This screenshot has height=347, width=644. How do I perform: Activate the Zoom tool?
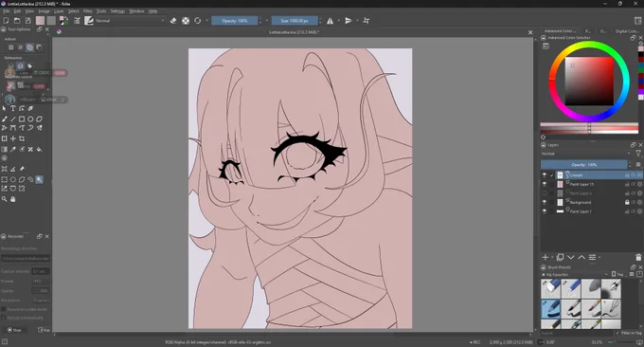click(4, 199)
